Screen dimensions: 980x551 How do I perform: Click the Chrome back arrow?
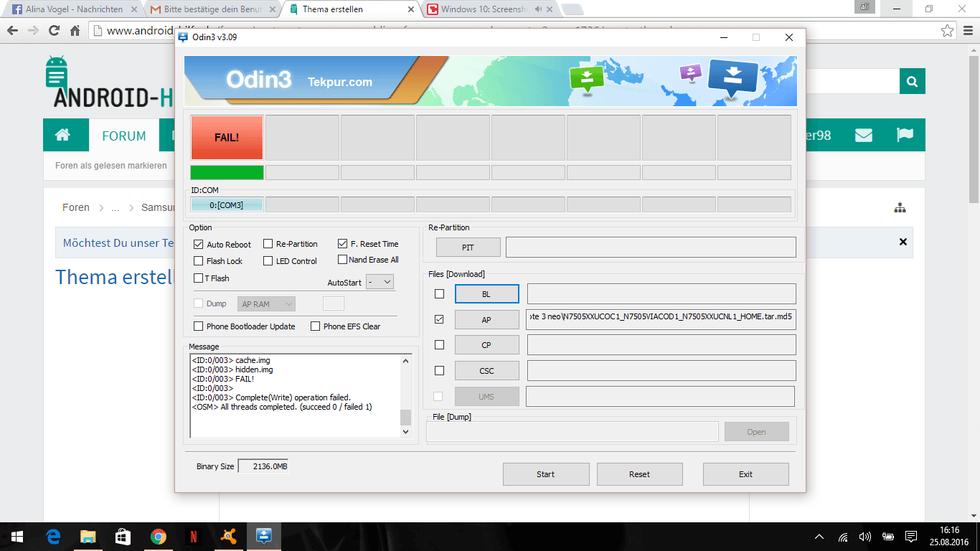[x=13, y=31]
